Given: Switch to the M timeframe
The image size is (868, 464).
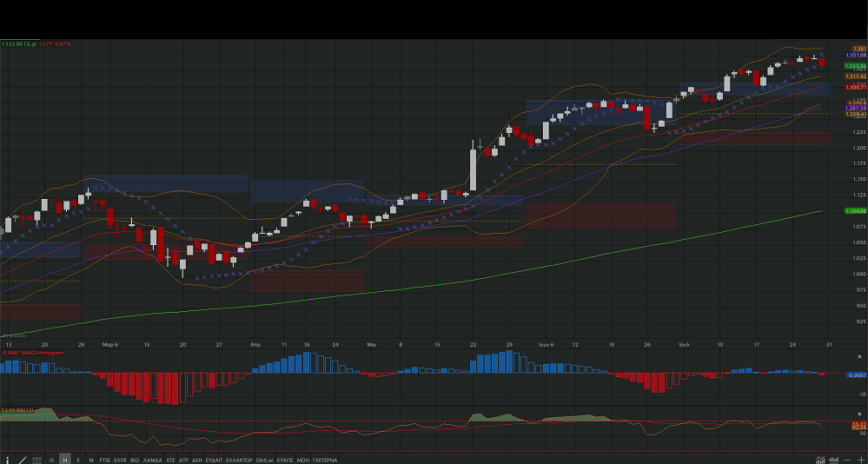Looking at the screenshot, I should [91, 461].
